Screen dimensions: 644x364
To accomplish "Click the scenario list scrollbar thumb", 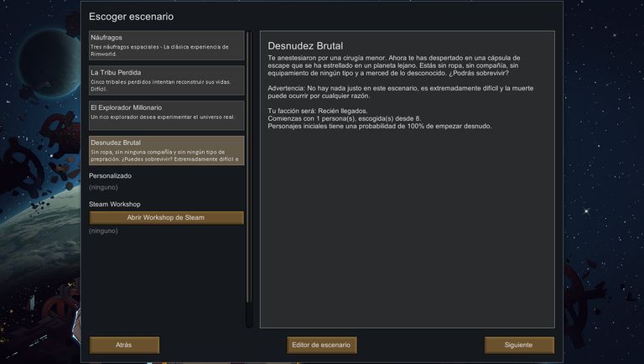I will coord(249,168).
